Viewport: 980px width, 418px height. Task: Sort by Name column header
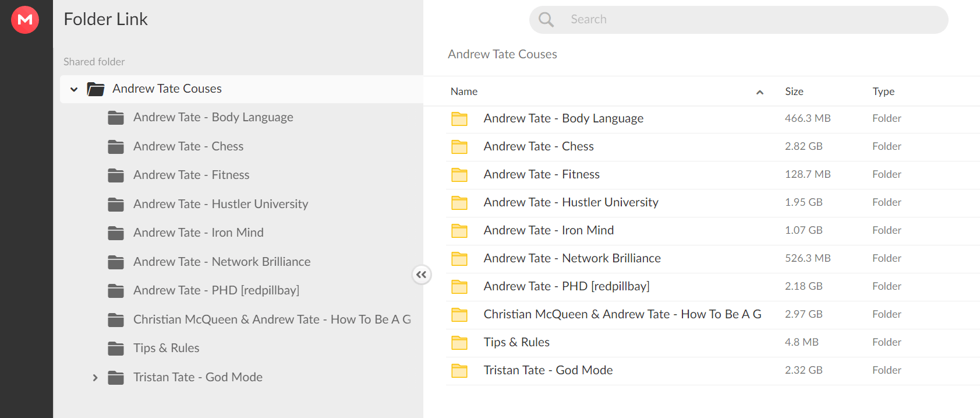tap(464, 92)
